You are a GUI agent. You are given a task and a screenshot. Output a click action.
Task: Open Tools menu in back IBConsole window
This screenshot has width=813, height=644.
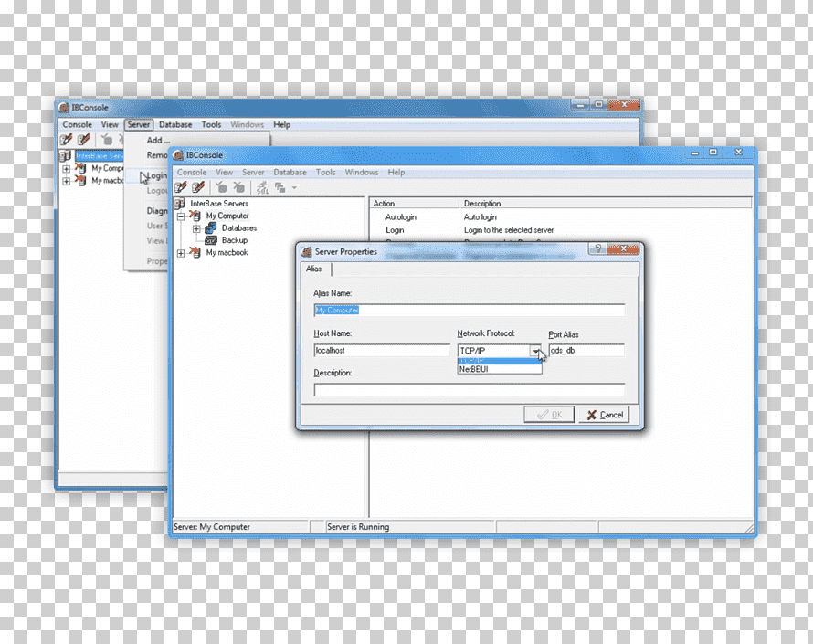(x=211, y=124)
